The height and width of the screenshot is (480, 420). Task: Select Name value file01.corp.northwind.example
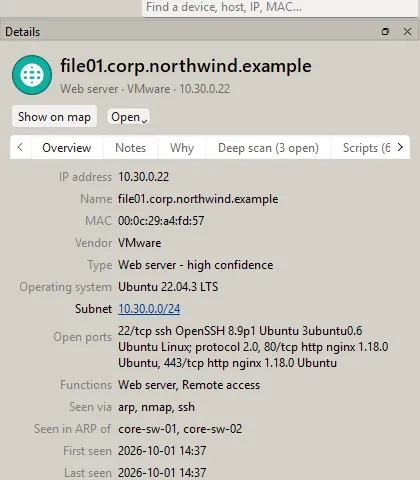pyautogui.click(x=198, y=199)
